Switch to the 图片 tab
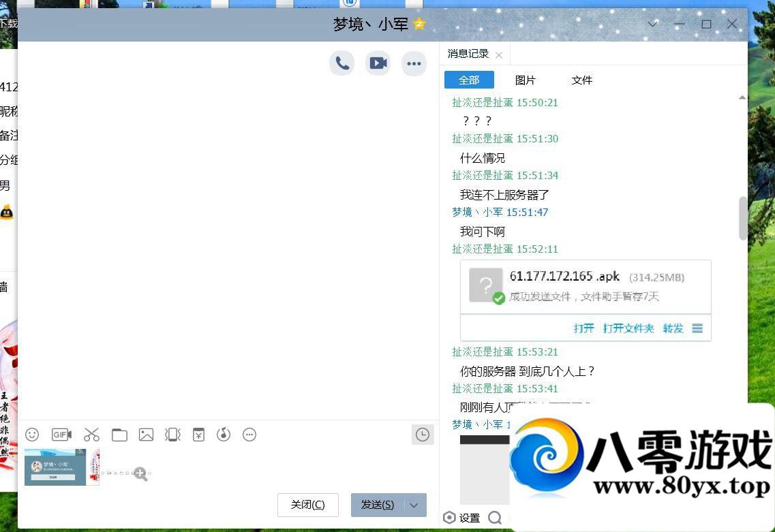775x532 pixels. (525, 80)
